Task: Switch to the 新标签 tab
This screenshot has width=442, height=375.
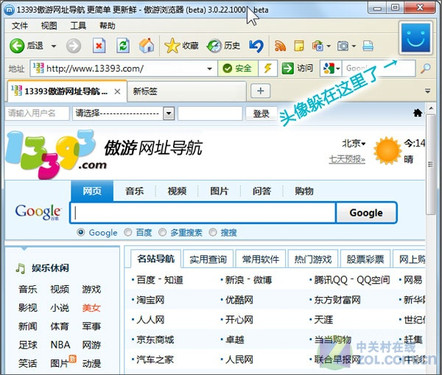Action: pyautogui.click(x=187, y=91)
